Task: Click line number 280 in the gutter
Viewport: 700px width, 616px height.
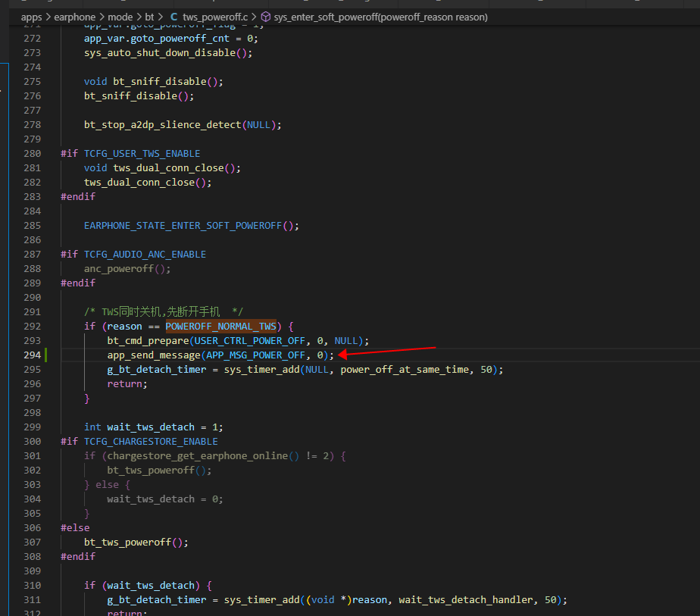Action: coord(32,154)
